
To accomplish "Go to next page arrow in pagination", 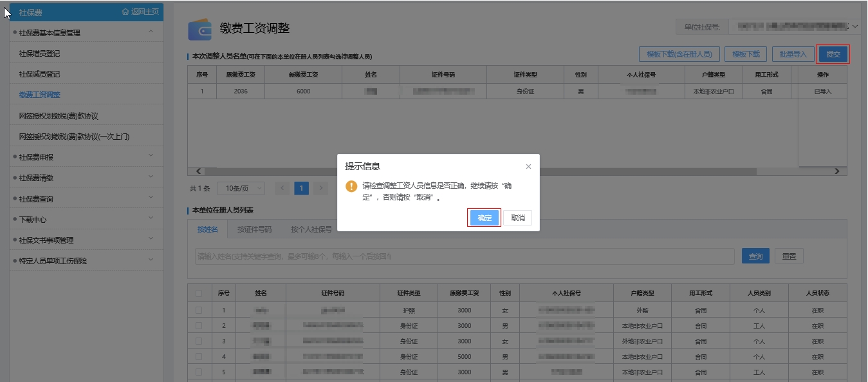I will tap(320, 188).
